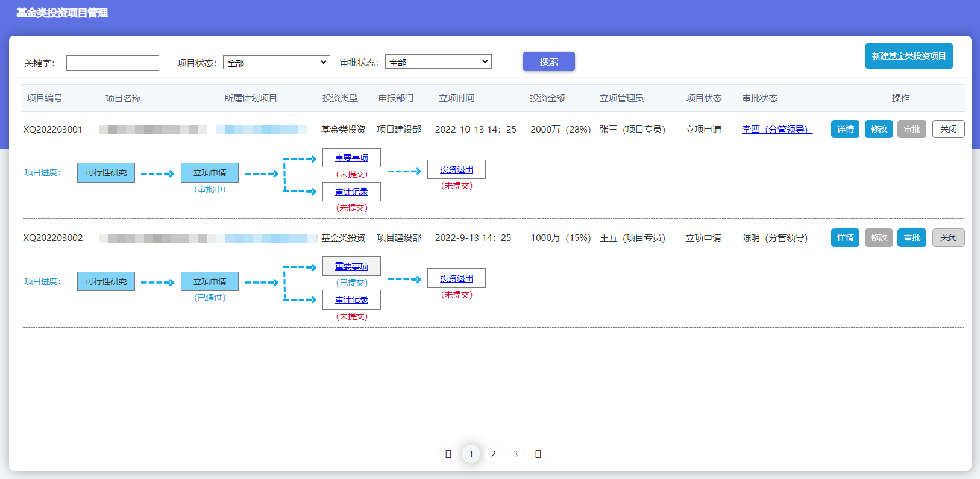This screenshot has height=479, width=980.
Task: Click 关闭 for project XQ202203001
Action: (949, 129)
